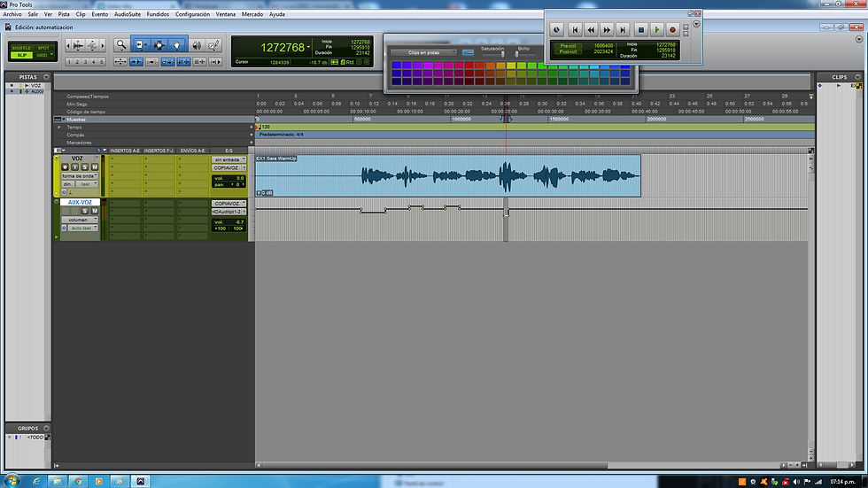This screenshot has width=868, height=488.
Task: Toggle Tab to Transients button
Action: click(136, 62)
